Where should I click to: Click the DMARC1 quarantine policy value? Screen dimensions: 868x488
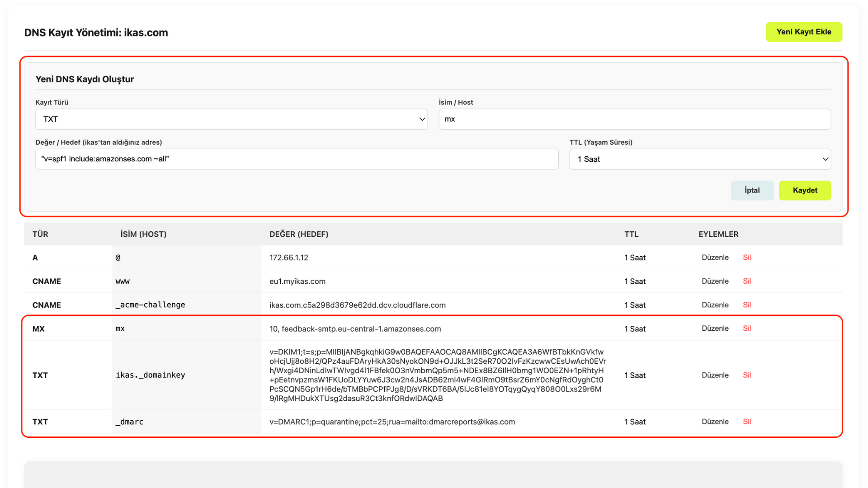click(392, 422)
